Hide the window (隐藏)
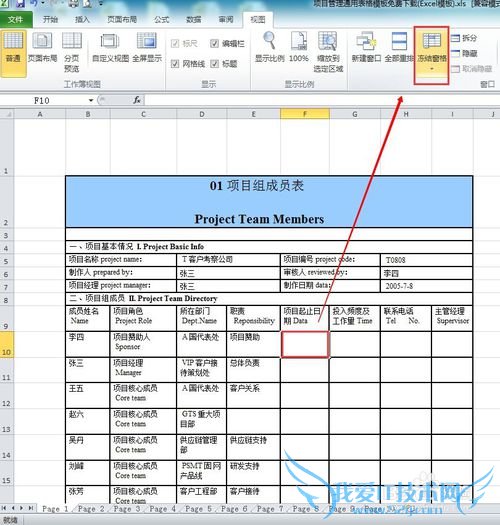500x525 pixels. point(464,53)
